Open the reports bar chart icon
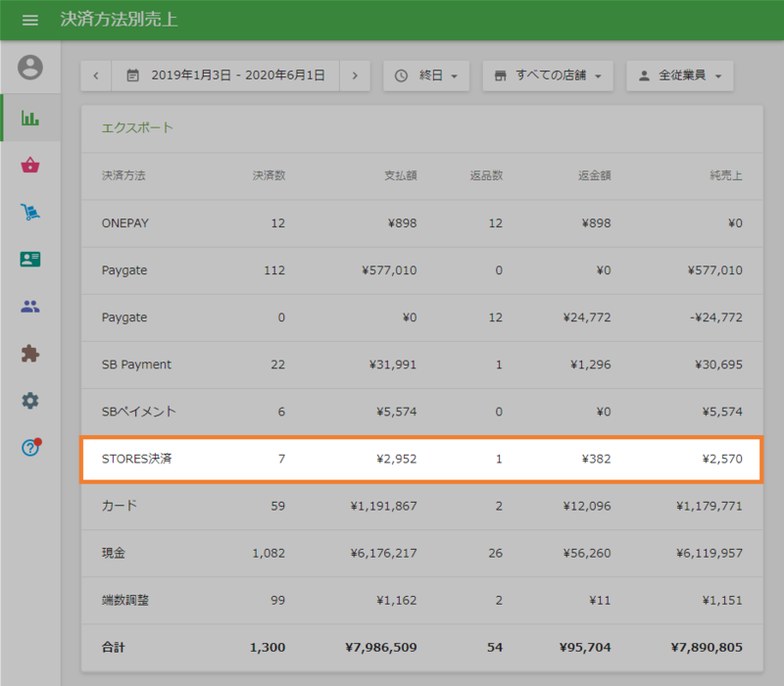 (30, 118)
